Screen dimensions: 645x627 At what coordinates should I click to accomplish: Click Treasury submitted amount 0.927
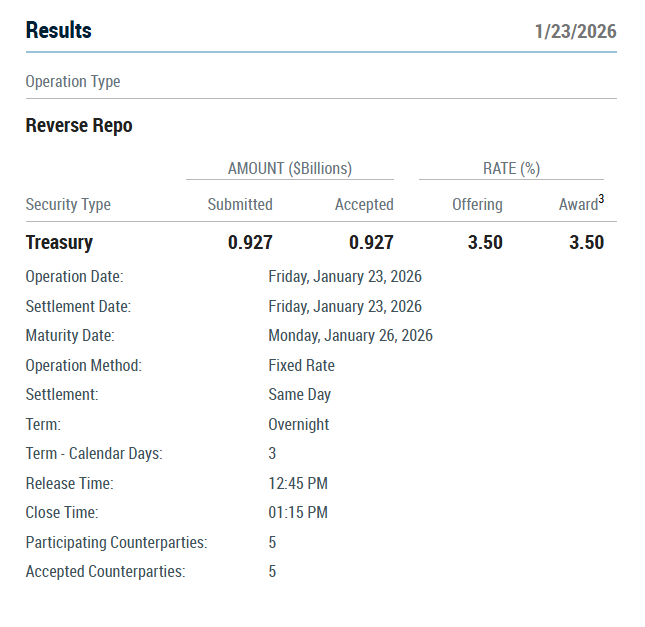[250, 242]
